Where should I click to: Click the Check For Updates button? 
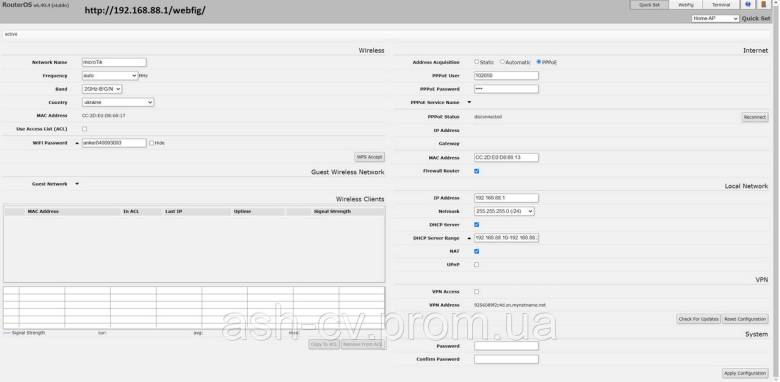point(698,319)
